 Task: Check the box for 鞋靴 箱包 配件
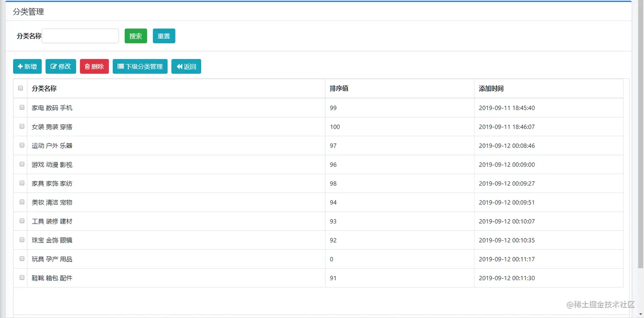(22, 278)
